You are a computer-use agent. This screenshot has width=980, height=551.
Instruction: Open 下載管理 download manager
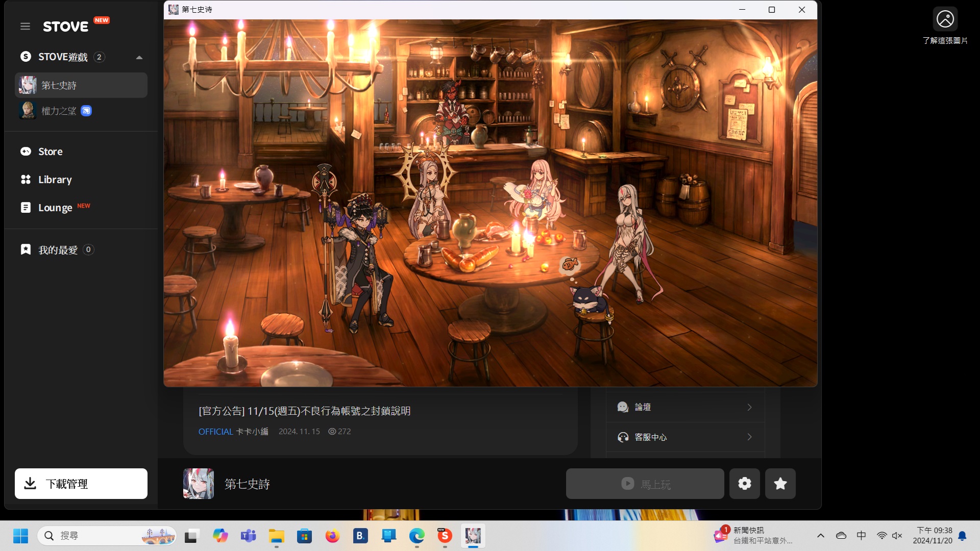pos(81,484)
